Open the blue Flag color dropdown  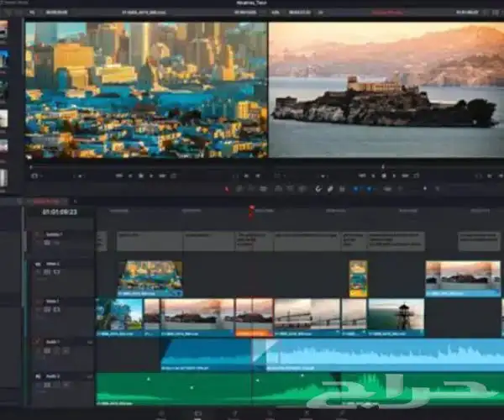(x=356, y=189)
